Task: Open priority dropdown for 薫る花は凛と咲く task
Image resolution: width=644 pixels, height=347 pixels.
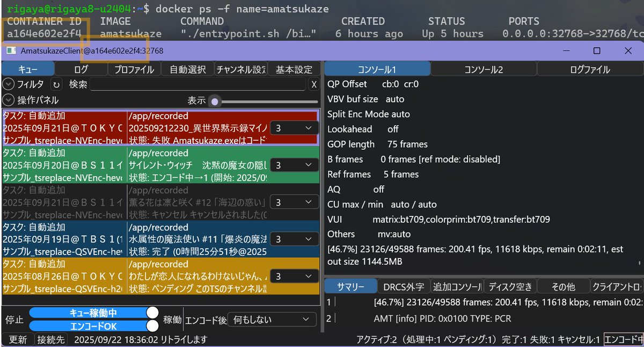Action: pos(294,202)
